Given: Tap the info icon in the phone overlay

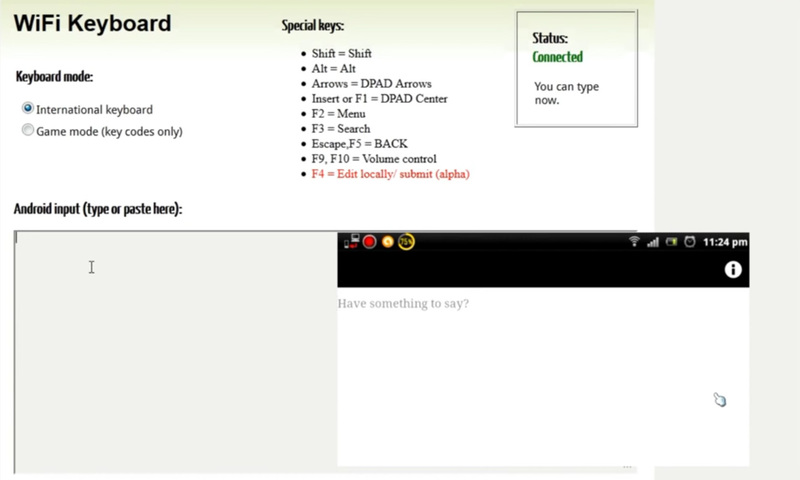Looking at the screenshot, I should (733, 269).
